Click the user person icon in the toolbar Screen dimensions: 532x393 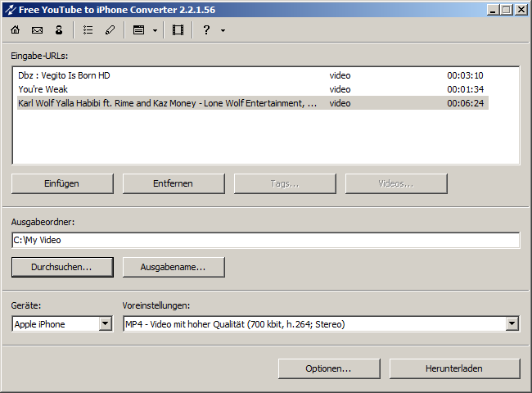point(59,30)
